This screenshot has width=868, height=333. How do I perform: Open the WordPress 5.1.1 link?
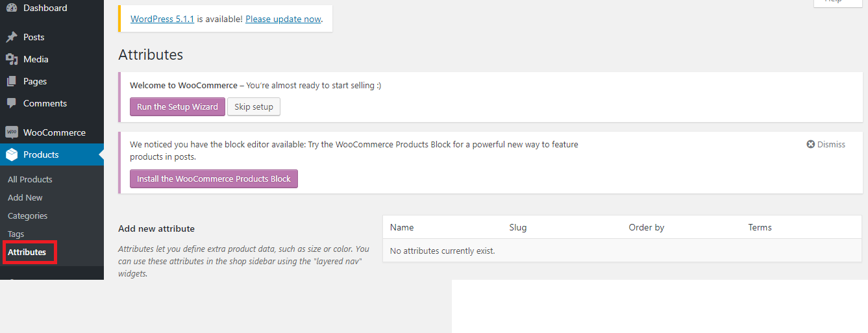click(x=162, y=19)
